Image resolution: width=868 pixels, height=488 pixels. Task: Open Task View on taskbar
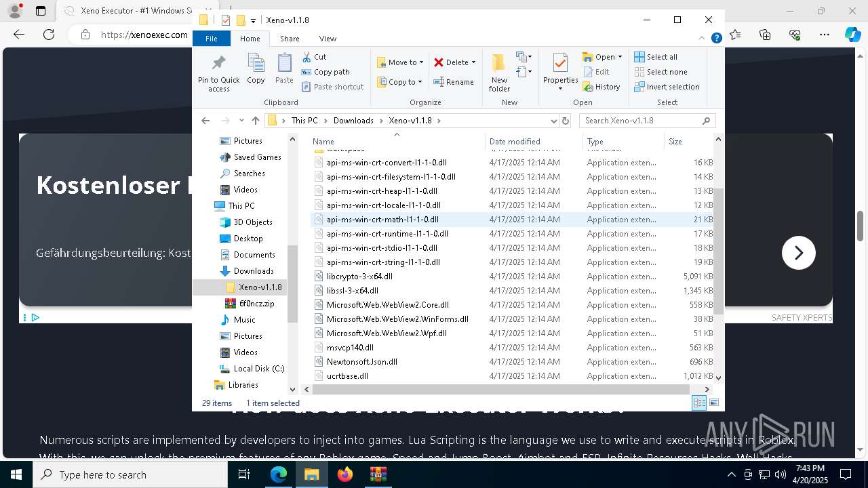[x=245, y=474]
